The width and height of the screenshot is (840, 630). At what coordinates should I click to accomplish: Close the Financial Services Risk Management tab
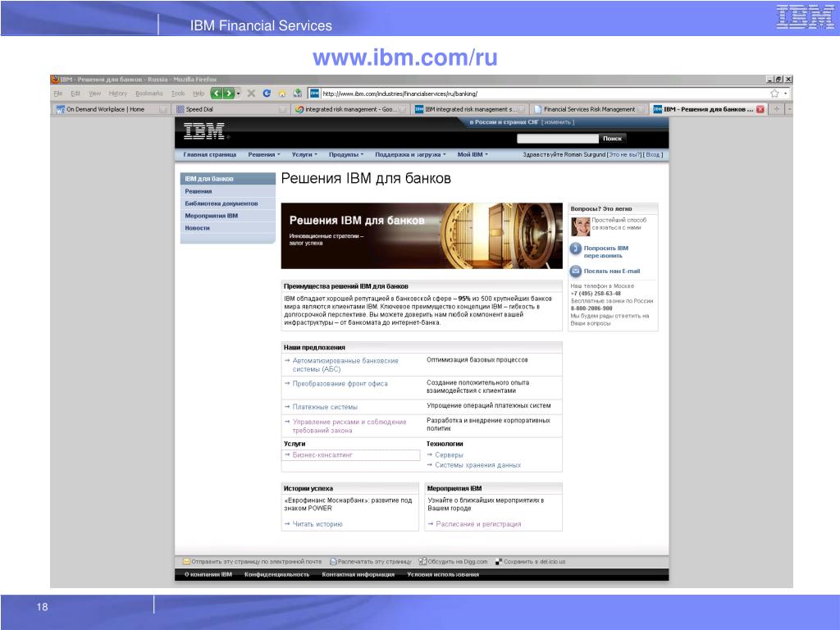(641, 109)
